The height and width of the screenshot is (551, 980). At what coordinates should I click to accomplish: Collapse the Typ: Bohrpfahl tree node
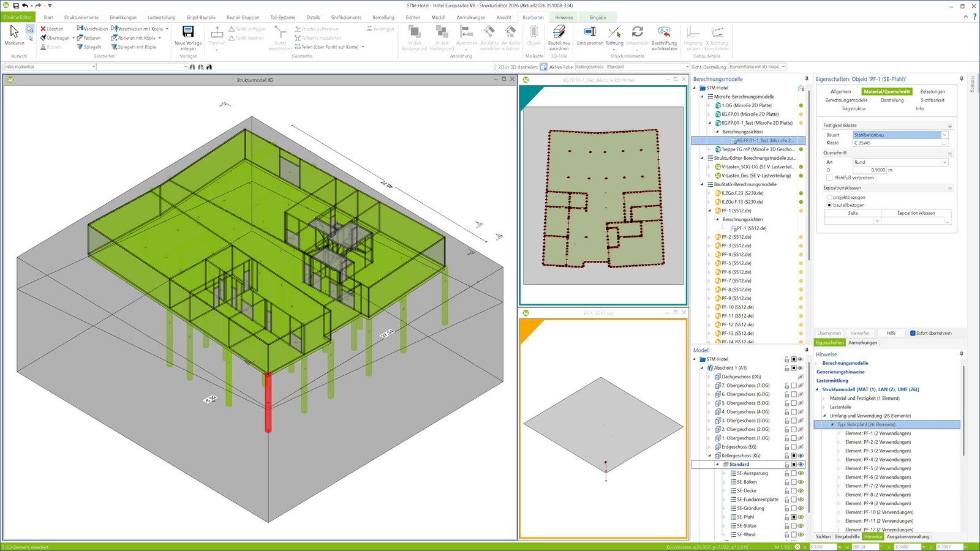832,425
